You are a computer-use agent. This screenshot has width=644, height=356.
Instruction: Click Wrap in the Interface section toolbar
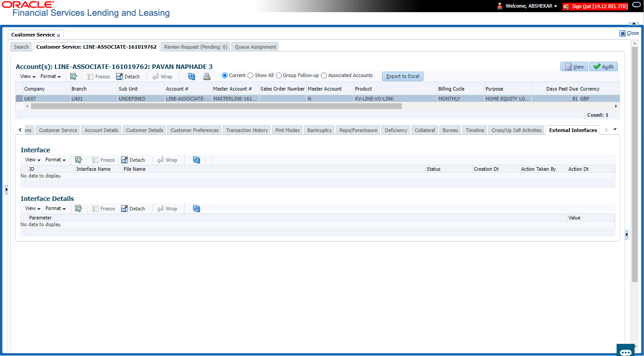pyautogui.click(x=167, y=160)
